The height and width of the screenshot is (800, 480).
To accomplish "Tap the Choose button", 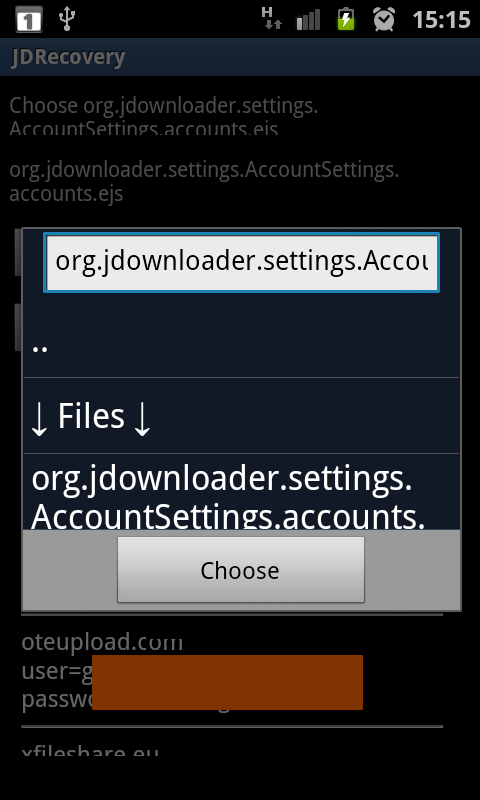I will (241, 569).
